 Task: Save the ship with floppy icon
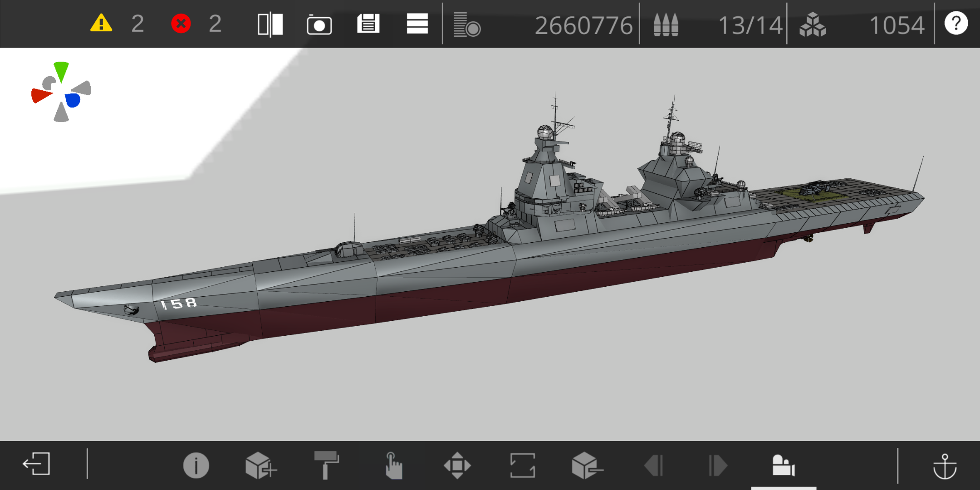[x=368, y=24]
